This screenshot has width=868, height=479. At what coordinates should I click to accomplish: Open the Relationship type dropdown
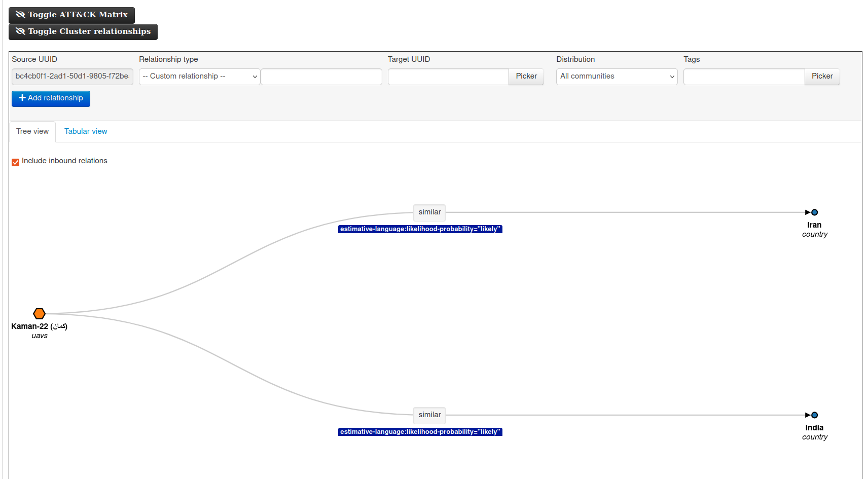[199, 76]
